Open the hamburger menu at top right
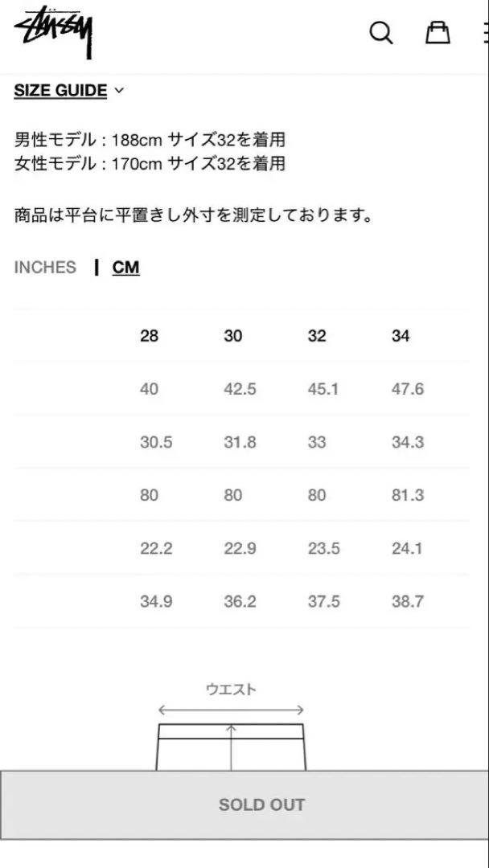 click(x=485, y=33)
